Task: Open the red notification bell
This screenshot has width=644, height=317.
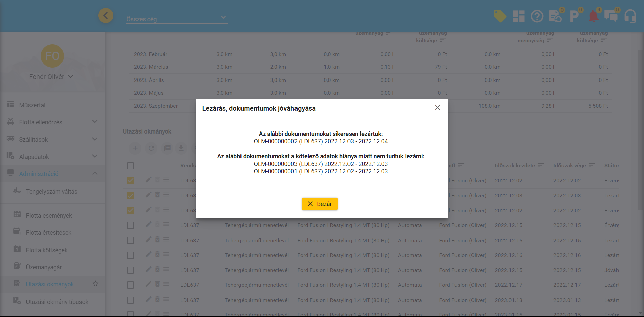Action: tap(593, 16)
